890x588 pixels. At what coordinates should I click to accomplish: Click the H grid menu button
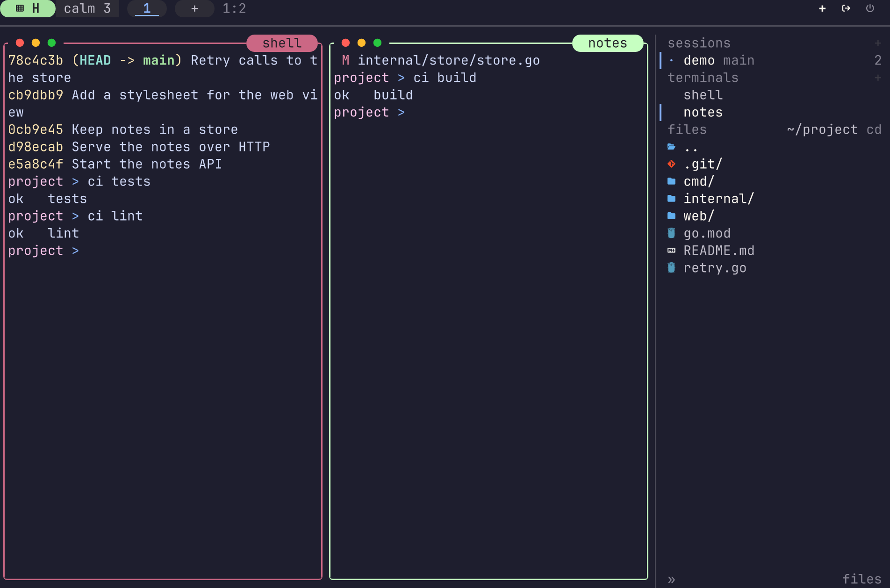click(x=27, y=8)
